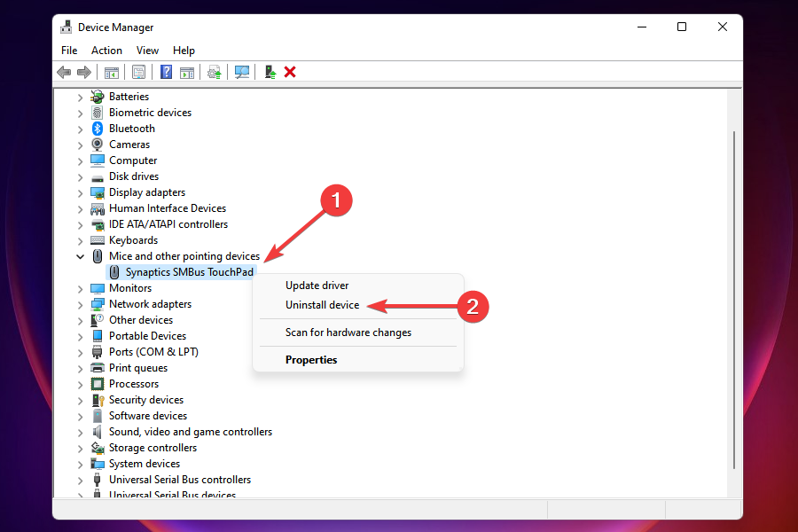Select Synaptics SMBus TouchPad device
Screen dimensions: 798x532
coord(182,272)
